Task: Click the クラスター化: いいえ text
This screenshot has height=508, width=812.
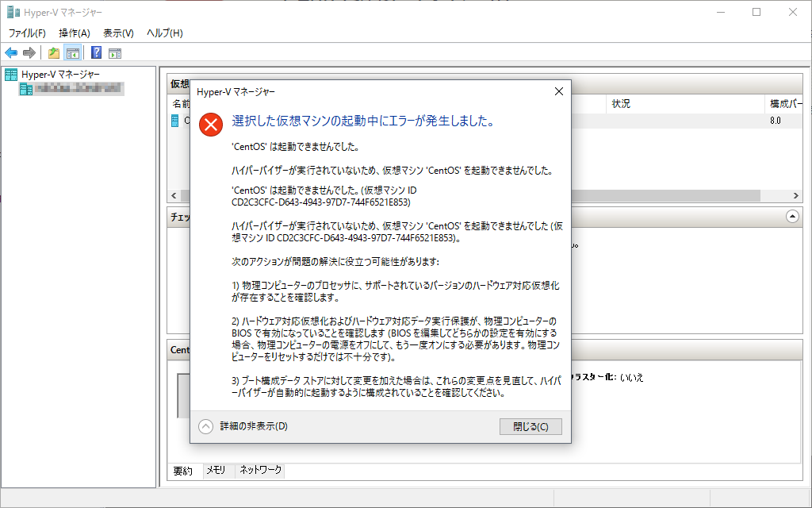Action: (607, 377)
